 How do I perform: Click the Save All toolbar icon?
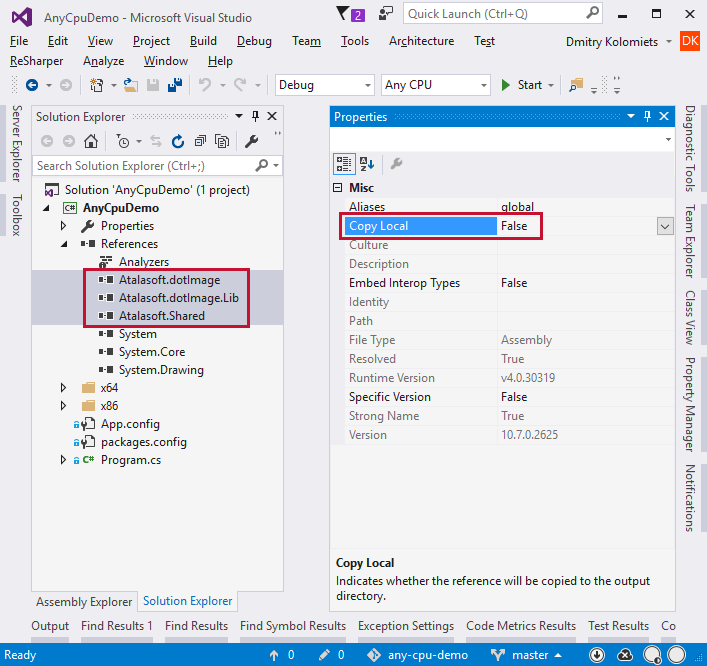[x=174, y=85]
